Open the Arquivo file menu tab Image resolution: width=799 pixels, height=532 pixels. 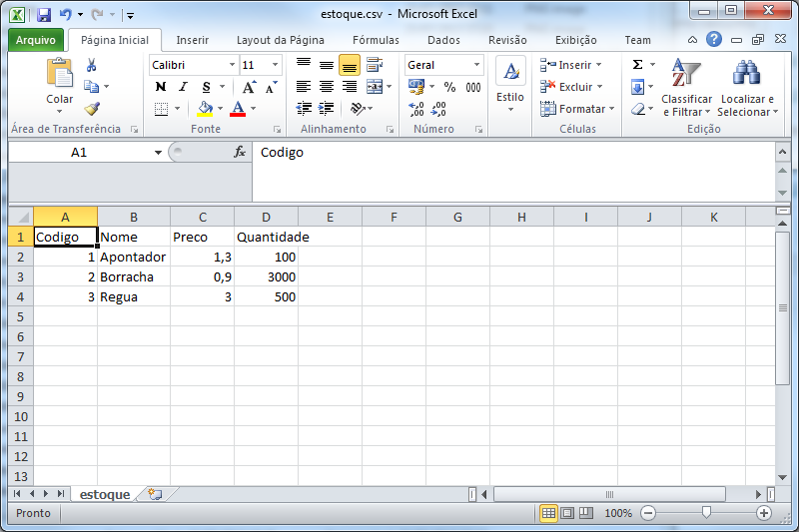pos(36,40)
